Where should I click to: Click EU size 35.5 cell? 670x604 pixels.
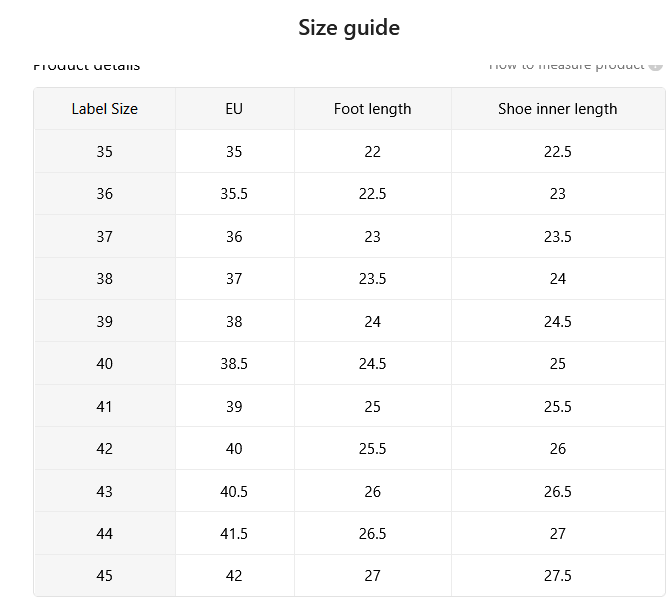234,194
